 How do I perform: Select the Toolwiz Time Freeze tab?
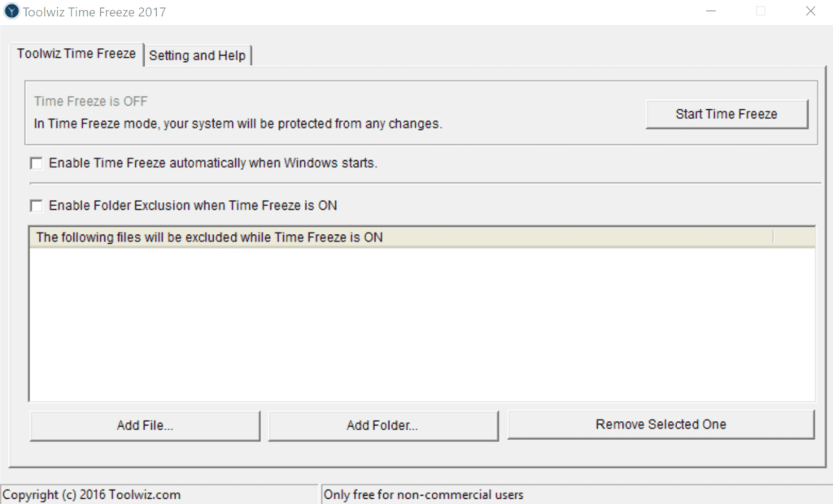click(x=76, y=54)
